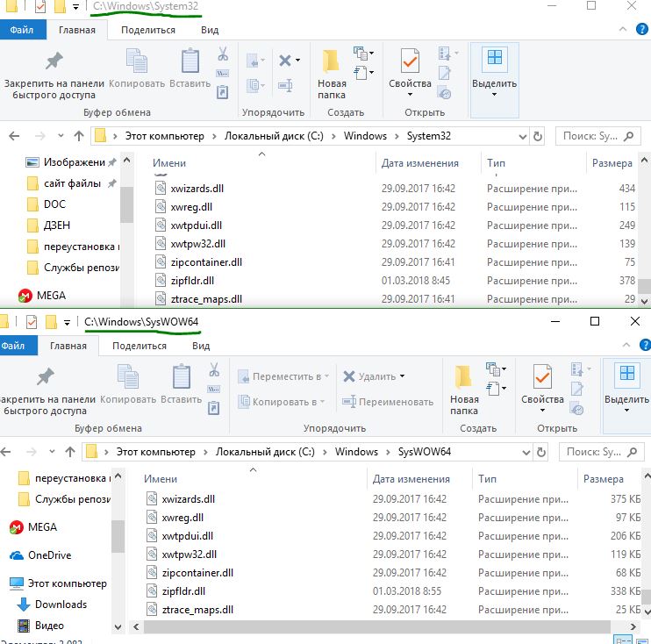Click help question mark in System32 window

(x=642, y=29)
